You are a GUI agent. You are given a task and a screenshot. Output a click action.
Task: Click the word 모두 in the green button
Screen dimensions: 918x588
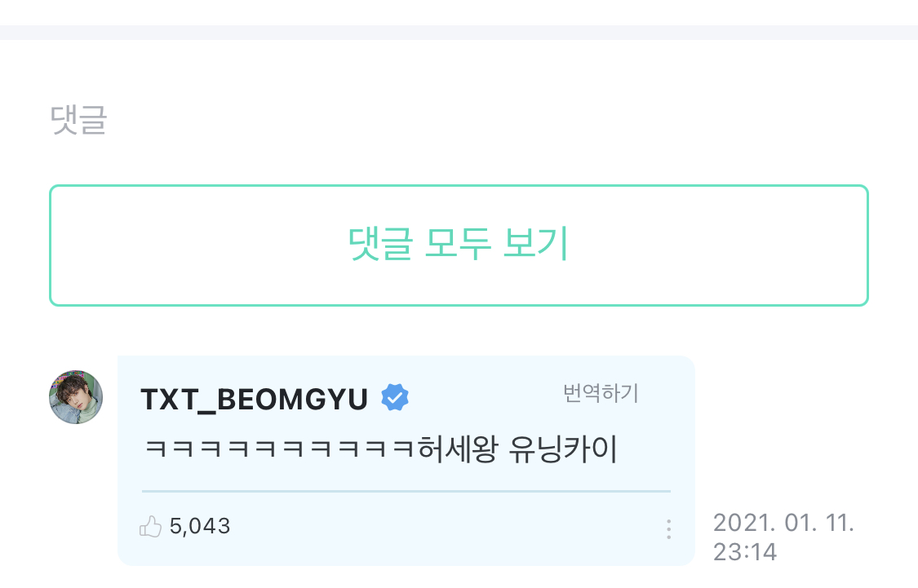458,243
